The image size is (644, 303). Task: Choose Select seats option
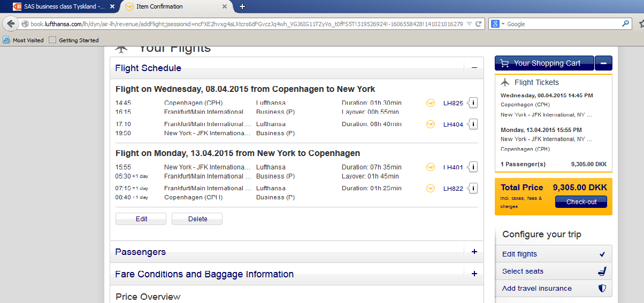click(x=554, y=271)
